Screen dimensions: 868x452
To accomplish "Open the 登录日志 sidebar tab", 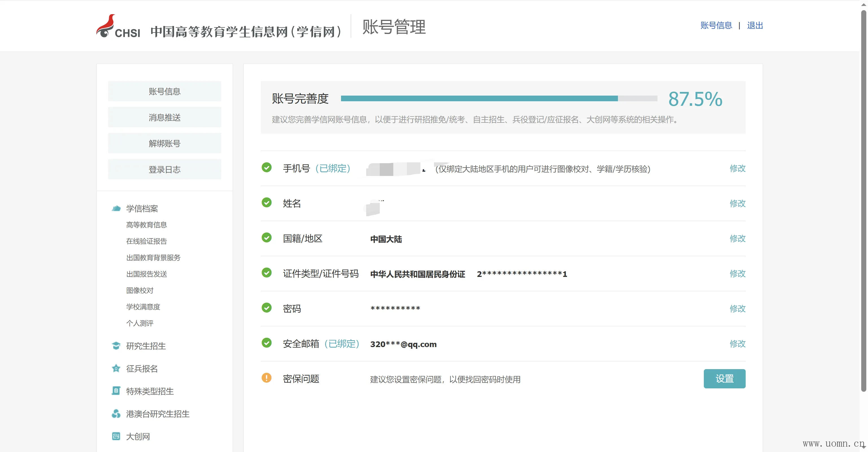I will point(164,169).
